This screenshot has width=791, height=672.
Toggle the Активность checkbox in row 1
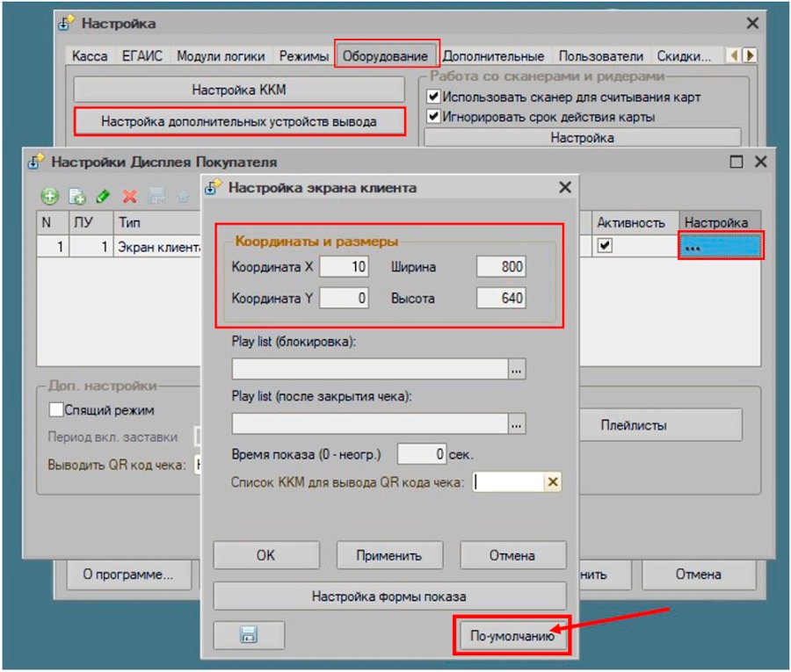(605, 245)
